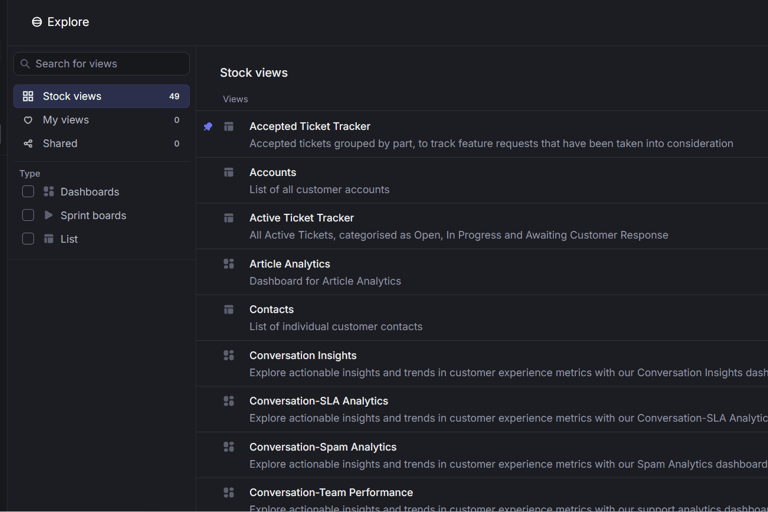Open the Accepted Ticket Tracker view
The image size is (768, 512).
pyautogui.click(x=310, y=127)
